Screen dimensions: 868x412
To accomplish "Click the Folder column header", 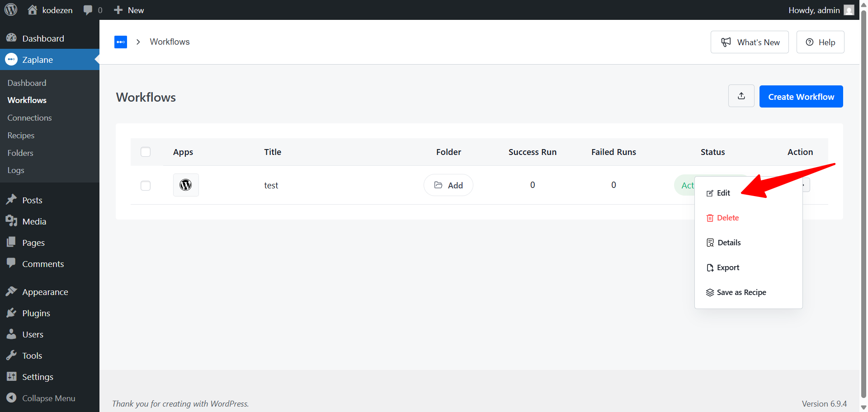I will (x=448, y=152).
